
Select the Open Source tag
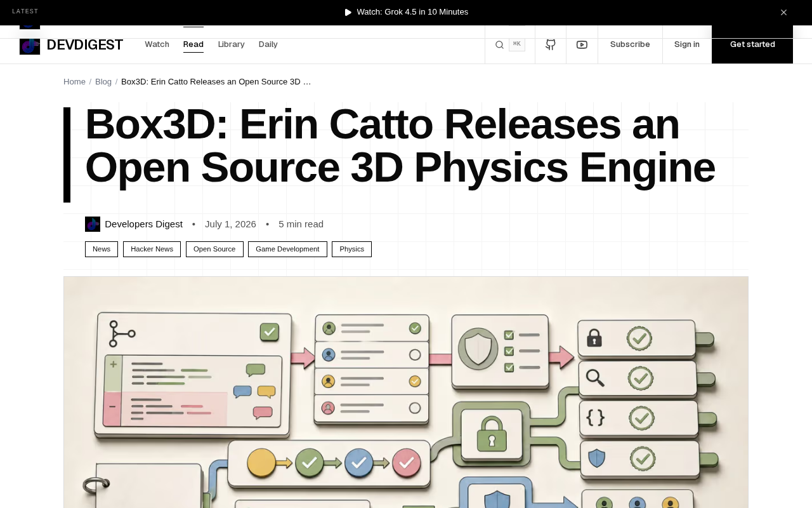[214, 250]
